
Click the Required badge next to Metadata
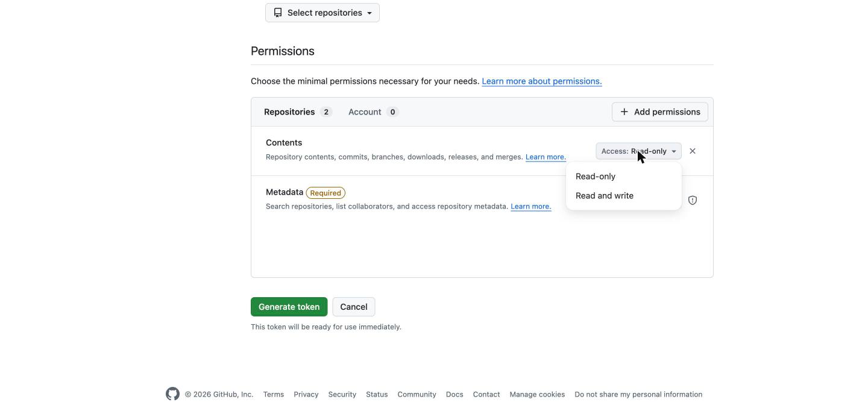coord(325,193)
